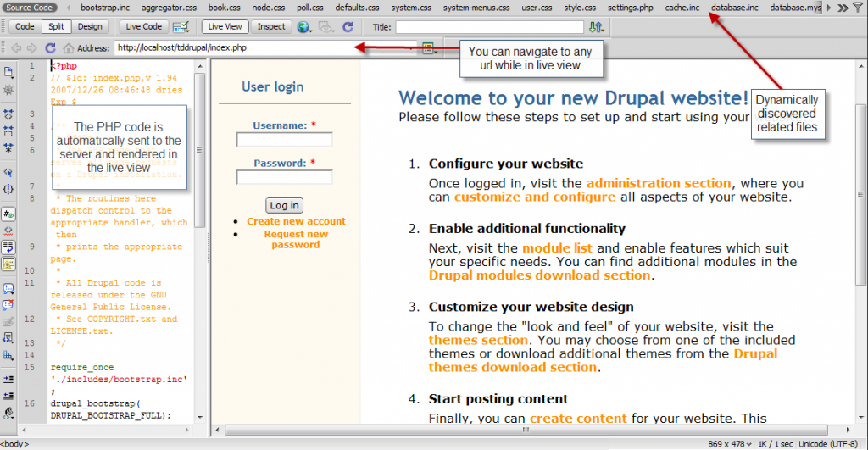This screenshot has width=868, height=450.
Task: Click the filter related files funnel icon
Action: pyautogui.click(x=858, y=8)
